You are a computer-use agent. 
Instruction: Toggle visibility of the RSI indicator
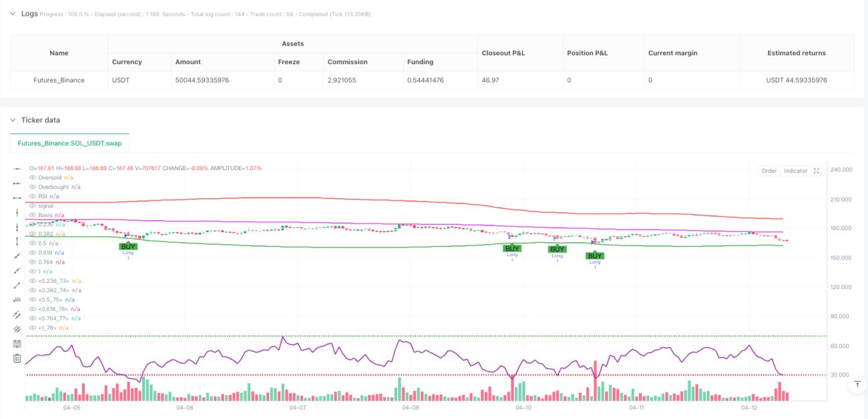click(x=33, y=197)
